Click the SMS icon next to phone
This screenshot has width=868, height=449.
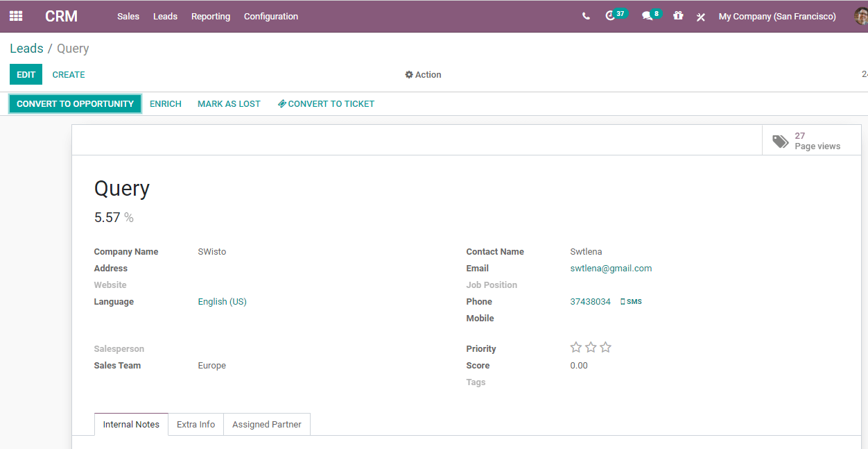(x=631, y=302)
